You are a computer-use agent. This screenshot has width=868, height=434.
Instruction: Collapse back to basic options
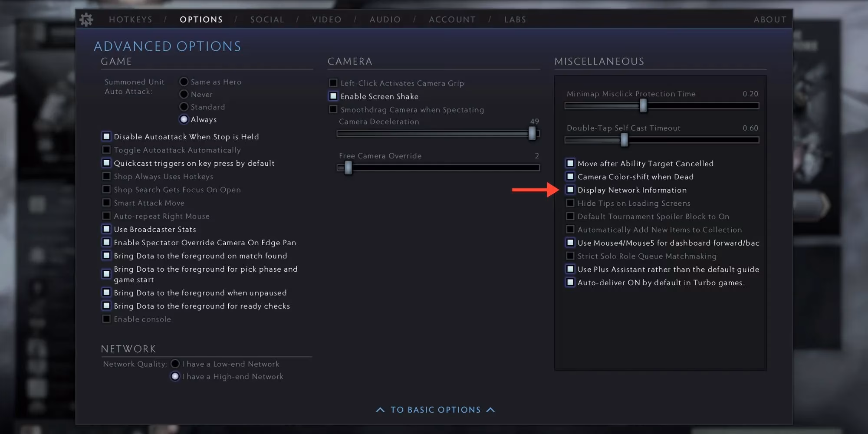point(434,409)
